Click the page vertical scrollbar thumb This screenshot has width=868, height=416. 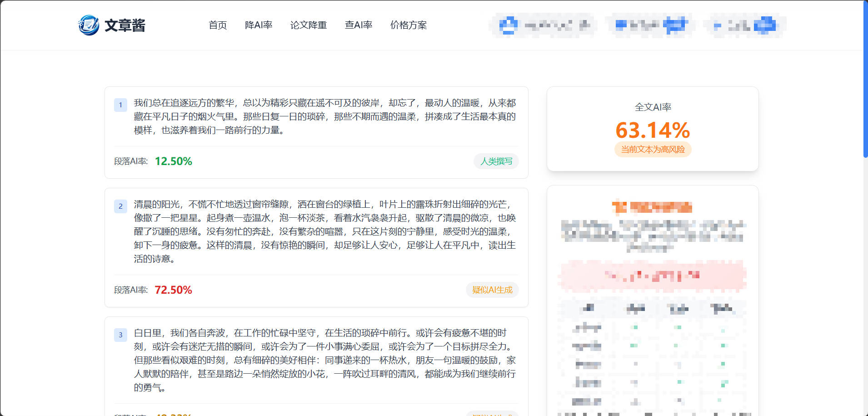[865, 79]
